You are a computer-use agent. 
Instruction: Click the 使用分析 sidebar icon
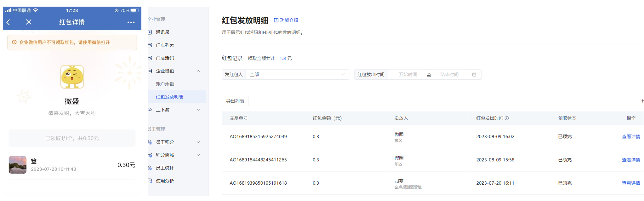click(150, 181)
